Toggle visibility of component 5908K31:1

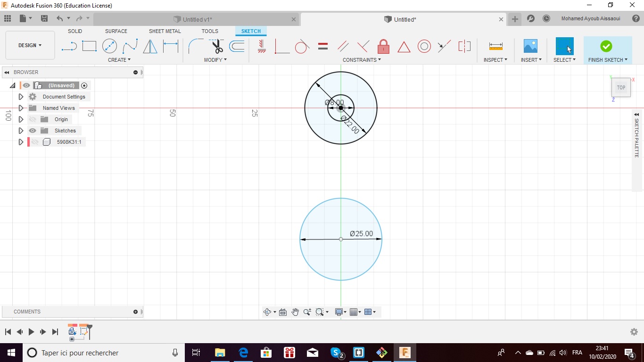click(35, 142)
